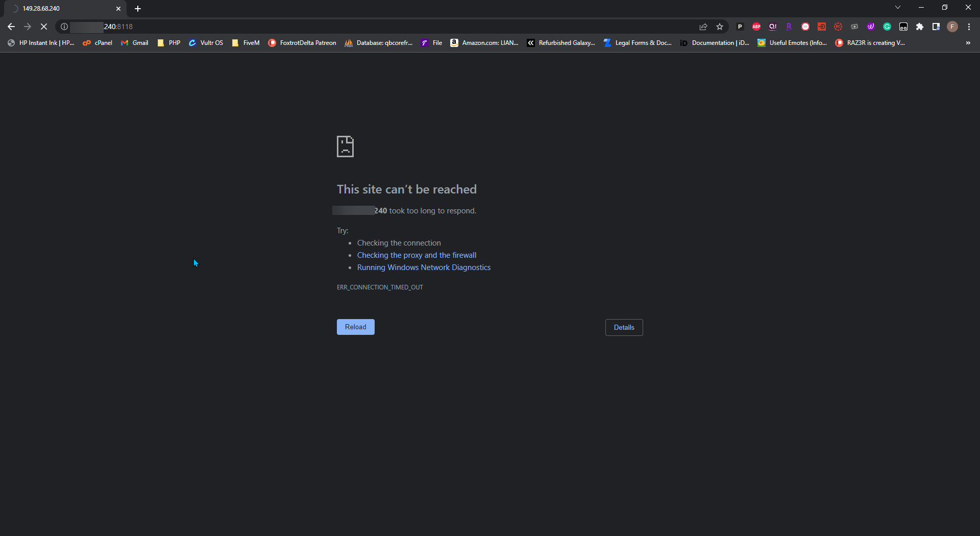980x536 pixels.
Task: Open the share icon in the address bar
Action: tap(703, 27)
